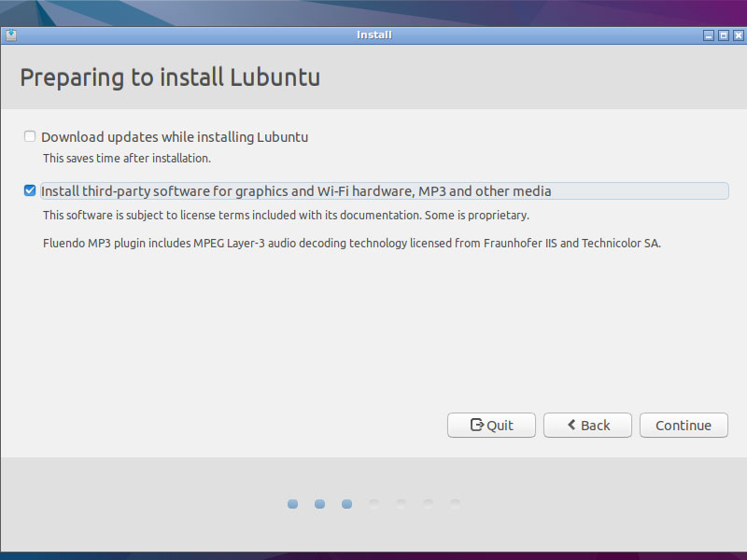Uncheck Install third-party software checkbox
Image resolution: width=747 pixels, height=560 pixels.
[30, 190]
